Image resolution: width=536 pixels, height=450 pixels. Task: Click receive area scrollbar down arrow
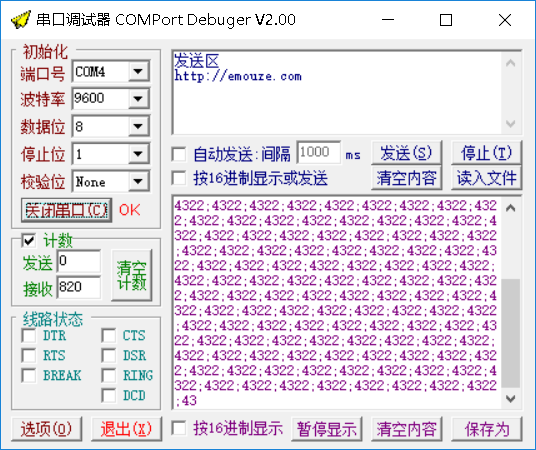pos(511,398)
